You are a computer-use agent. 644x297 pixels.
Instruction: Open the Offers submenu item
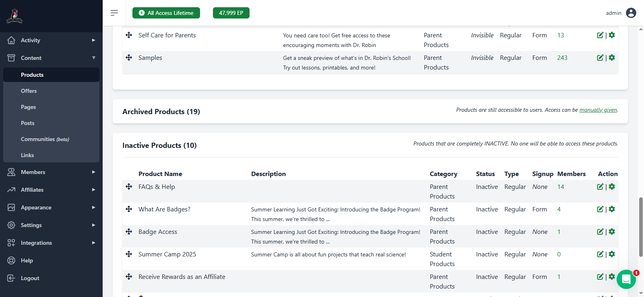(29, 91)
